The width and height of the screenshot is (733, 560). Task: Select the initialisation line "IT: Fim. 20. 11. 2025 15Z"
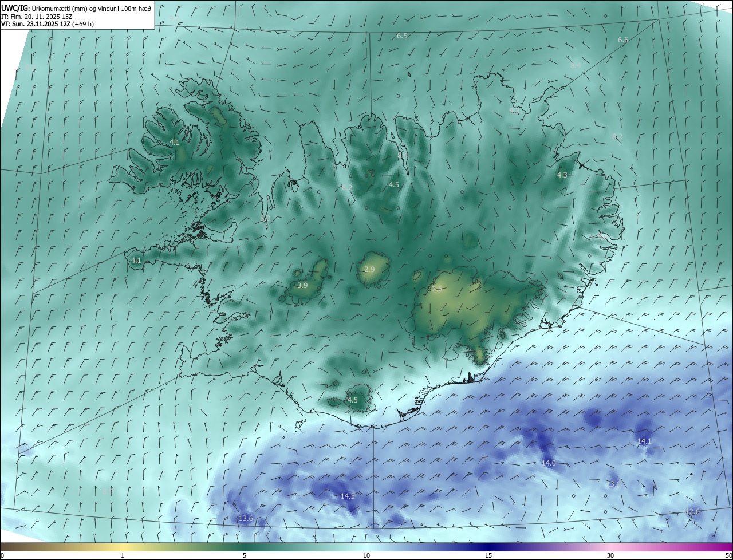pos(37,17)
